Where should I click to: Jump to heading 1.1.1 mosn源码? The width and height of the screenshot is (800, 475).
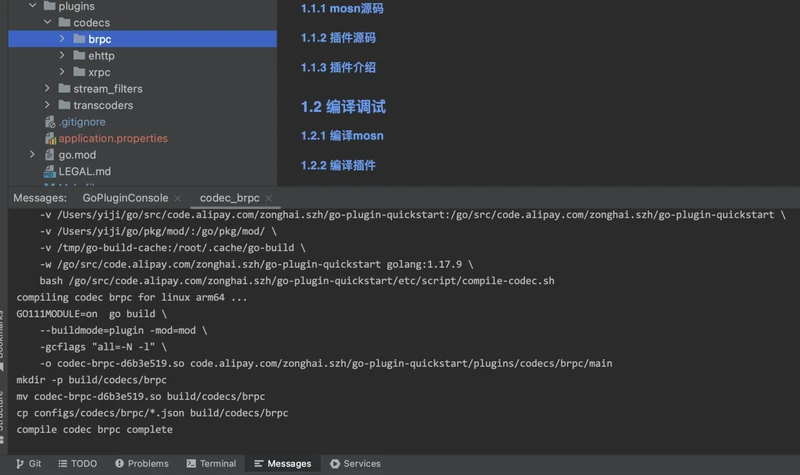tap(342, 8)
